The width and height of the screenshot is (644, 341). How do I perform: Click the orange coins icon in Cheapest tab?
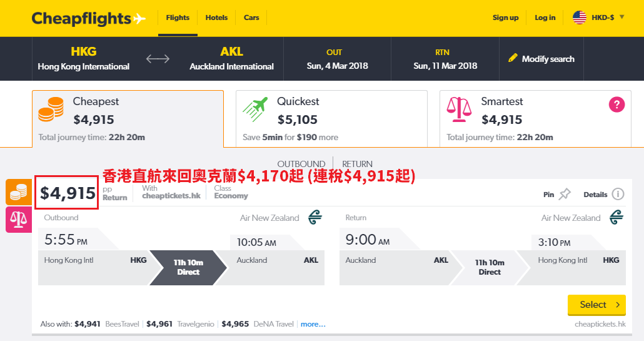pyautogui.click(x=51, y=109)
